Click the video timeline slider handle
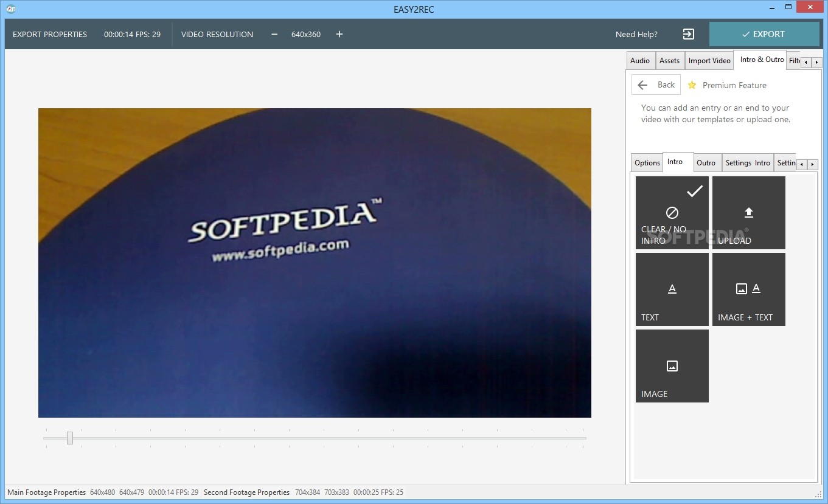The width and height of the screenshot is (828, 504). click(x=70, y=438)
